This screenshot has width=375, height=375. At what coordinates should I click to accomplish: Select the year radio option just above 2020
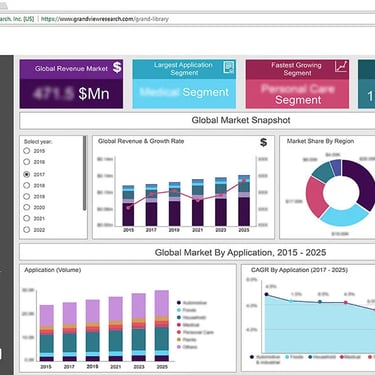[x=27, y=196]
